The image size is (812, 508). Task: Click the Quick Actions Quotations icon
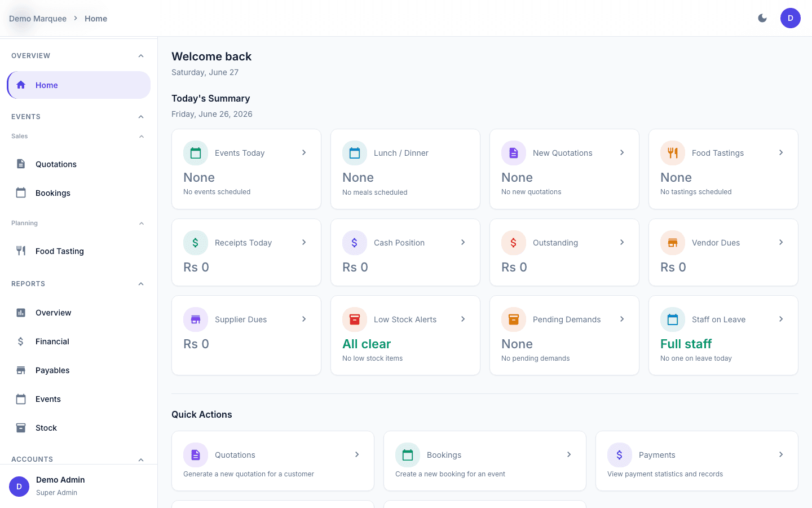tap(196, 455)
